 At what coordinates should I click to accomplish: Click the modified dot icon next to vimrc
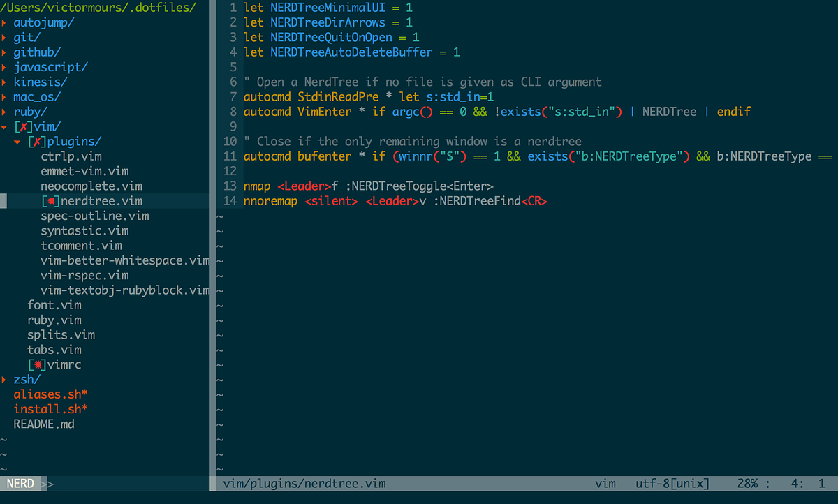(x=37, y=364)
